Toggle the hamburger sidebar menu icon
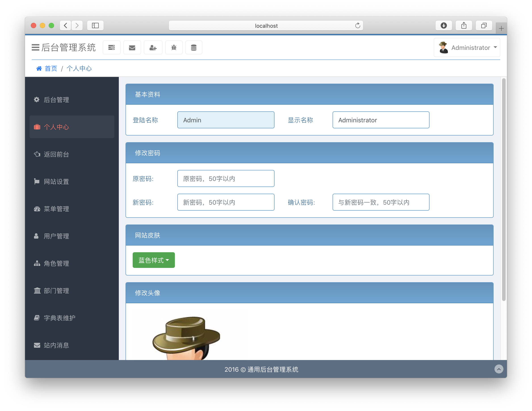The image size is (532, 411). point(35,47)
